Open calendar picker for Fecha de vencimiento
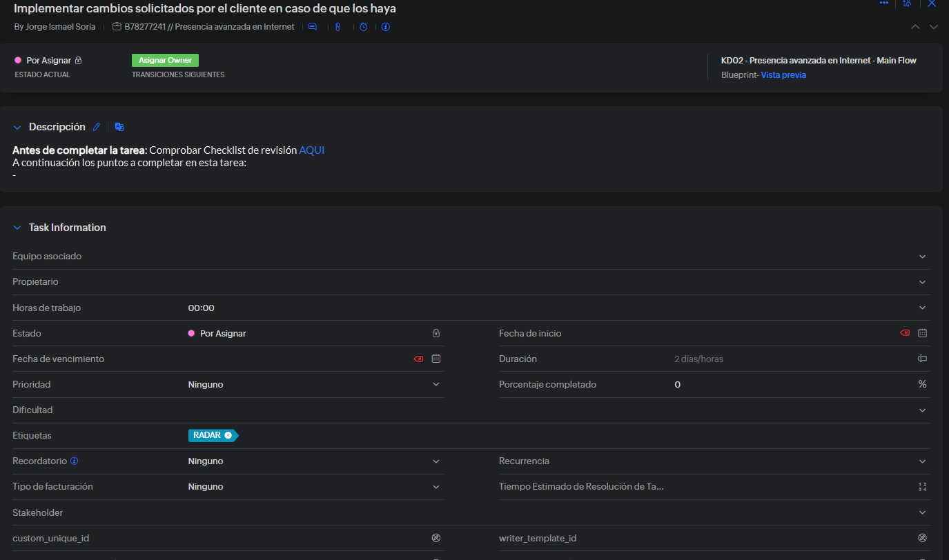 tap(436, 359)
